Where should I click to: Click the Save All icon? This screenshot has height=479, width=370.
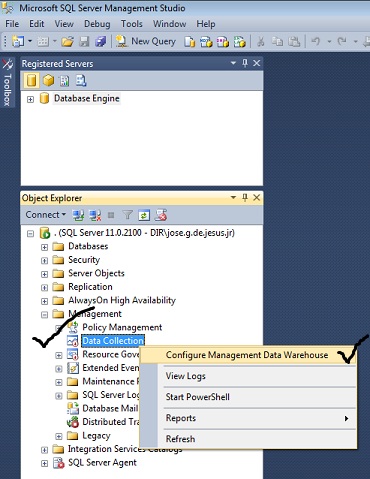[x=100, y=42]
